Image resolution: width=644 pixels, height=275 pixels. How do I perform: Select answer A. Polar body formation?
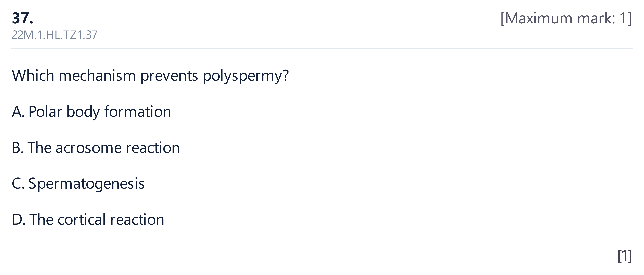92,112
